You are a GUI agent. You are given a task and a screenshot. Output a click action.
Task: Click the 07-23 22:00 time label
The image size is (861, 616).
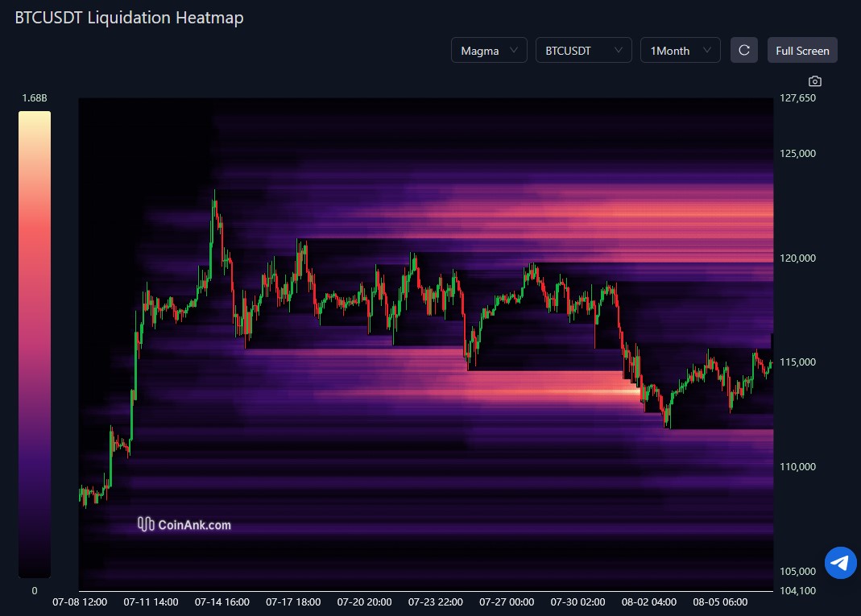coord(436,602)
